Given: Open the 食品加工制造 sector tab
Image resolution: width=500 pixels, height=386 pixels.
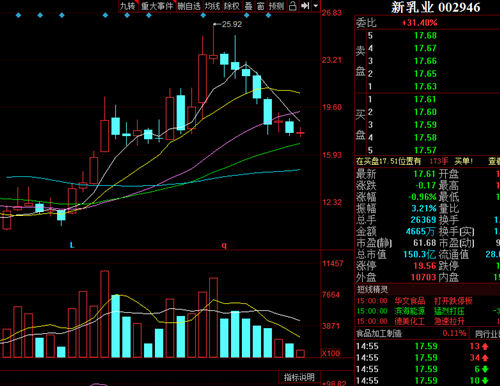Looking at the screenshot, I should 379,333.
